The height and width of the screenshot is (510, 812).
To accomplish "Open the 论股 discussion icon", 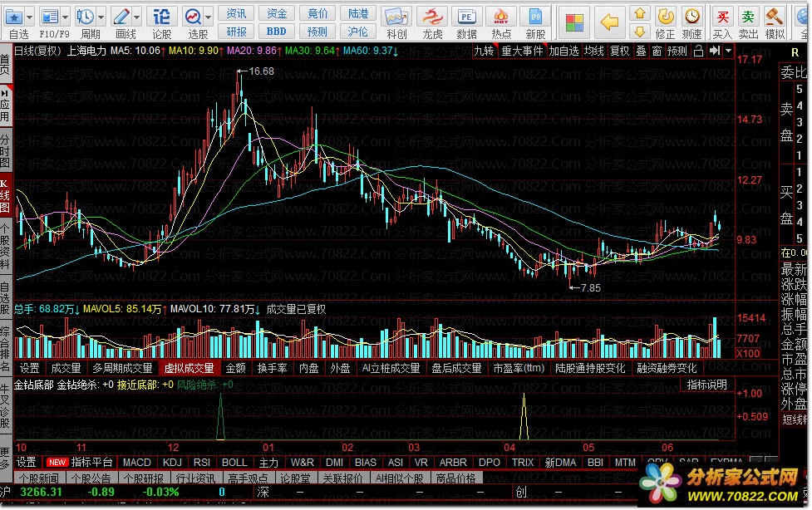I will point(161,17).
